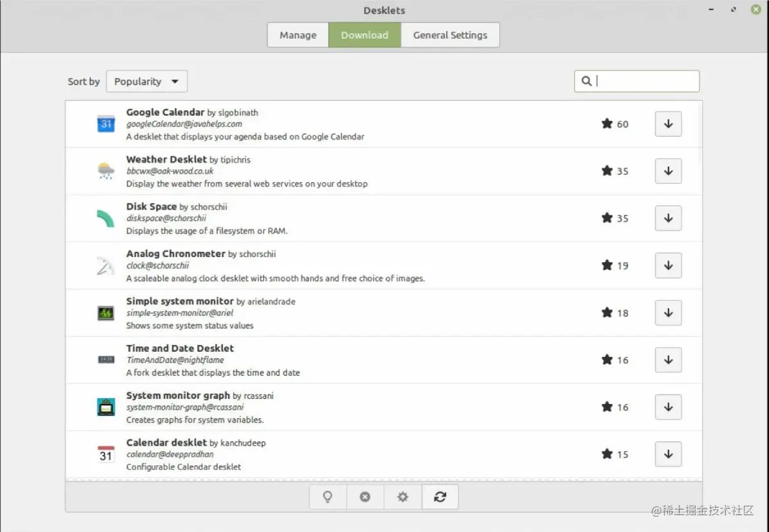Click the Google Calendar blue 31 icon

pos(106,124)
